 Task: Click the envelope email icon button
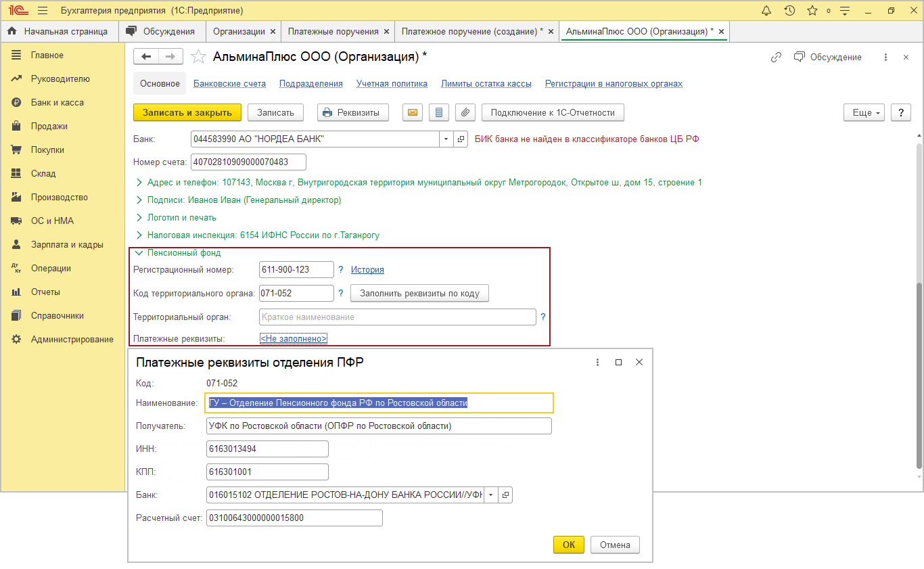(413, 113)
